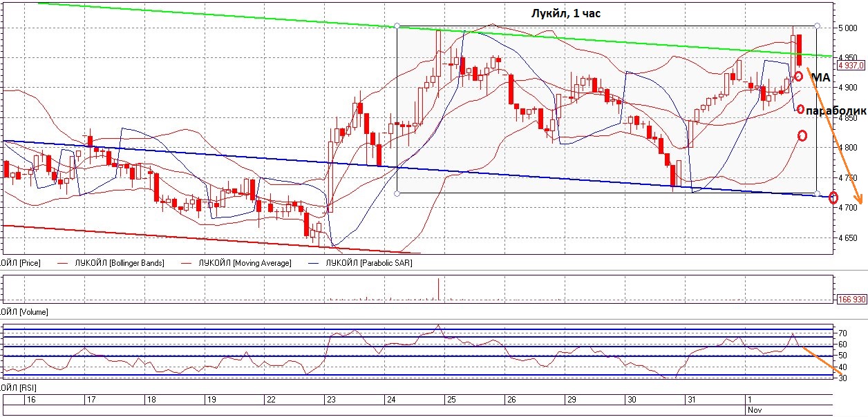Click date 22 on the time axis
This screenshot has width=868, height=417.
[x=271, y=400]
